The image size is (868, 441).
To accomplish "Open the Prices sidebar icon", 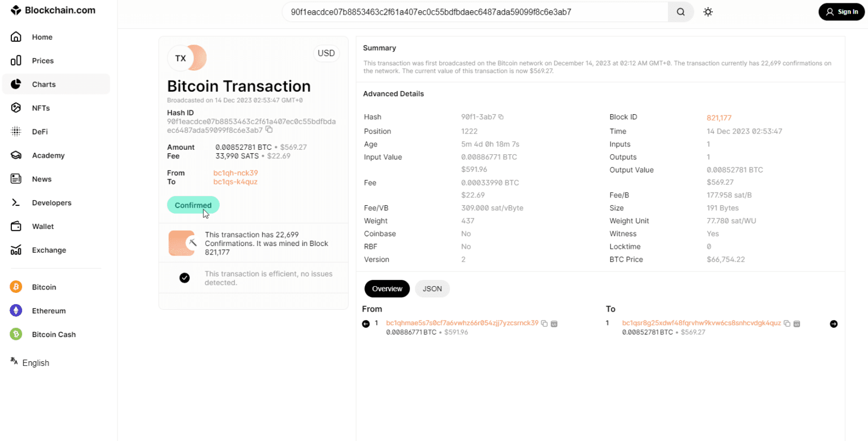I will click(16, 60).
